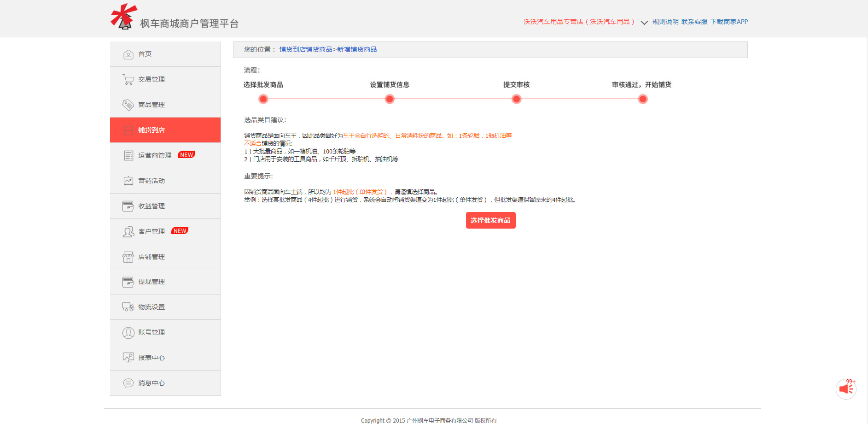Click the red announcement speaker with 99+ badge
This screenshot has height=424, width=868.
(x=846, y=389)
